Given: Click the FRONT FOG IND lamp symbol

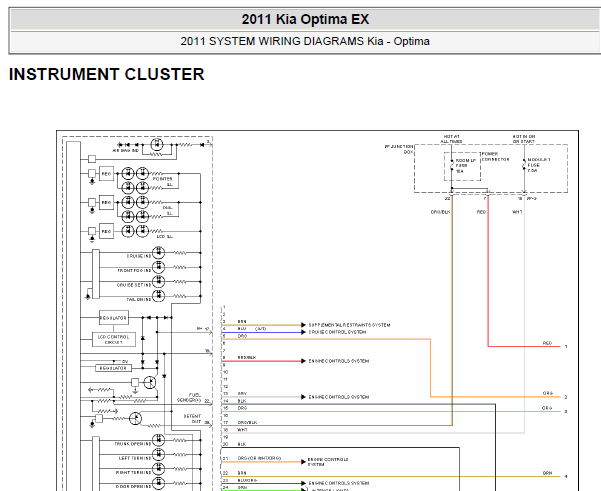Looking at the screenshot, I should (x=158, y=267).
